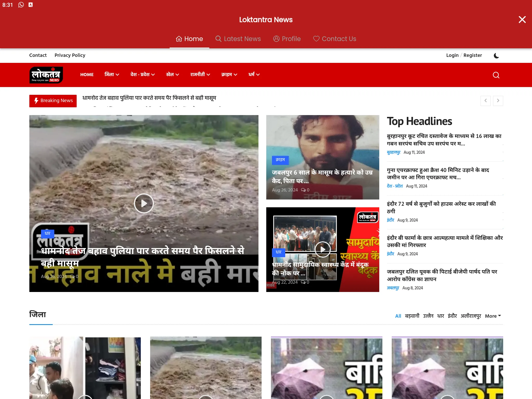This screenshot has height=399, width=532.
Task: Open the More district filter dropdown
Action: pyautogui.click(x=493, y=316)
